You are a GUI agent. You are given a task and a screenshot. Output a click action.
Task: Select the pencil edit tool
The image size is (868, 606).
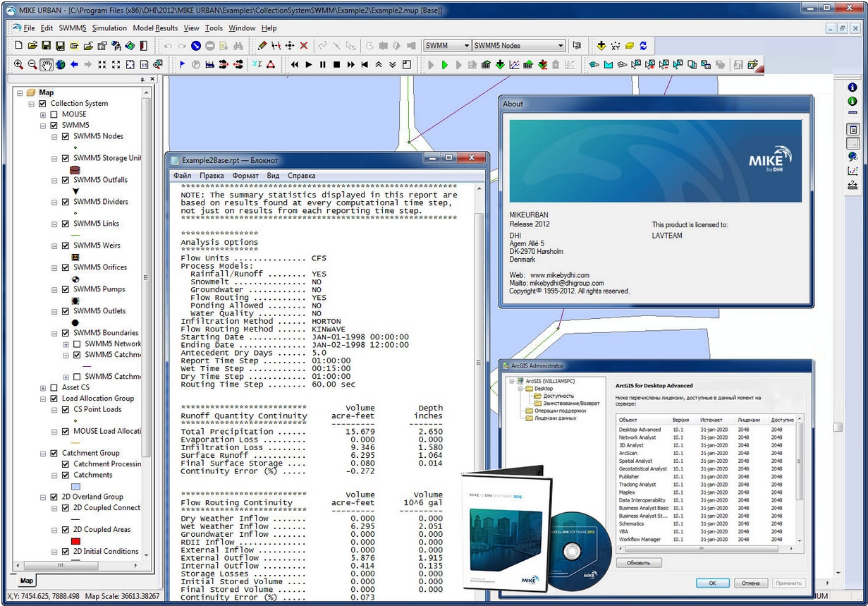click(262, 46)
